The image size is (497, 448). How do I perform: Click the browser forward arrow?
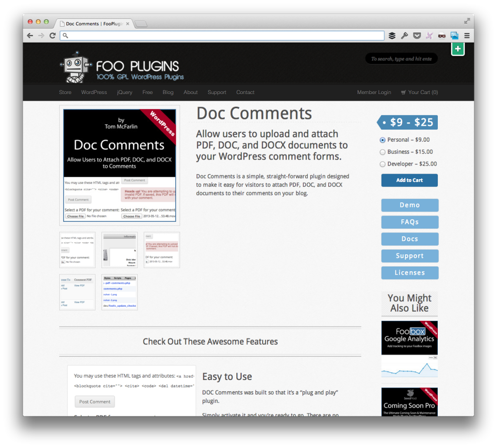click(41, 35)
